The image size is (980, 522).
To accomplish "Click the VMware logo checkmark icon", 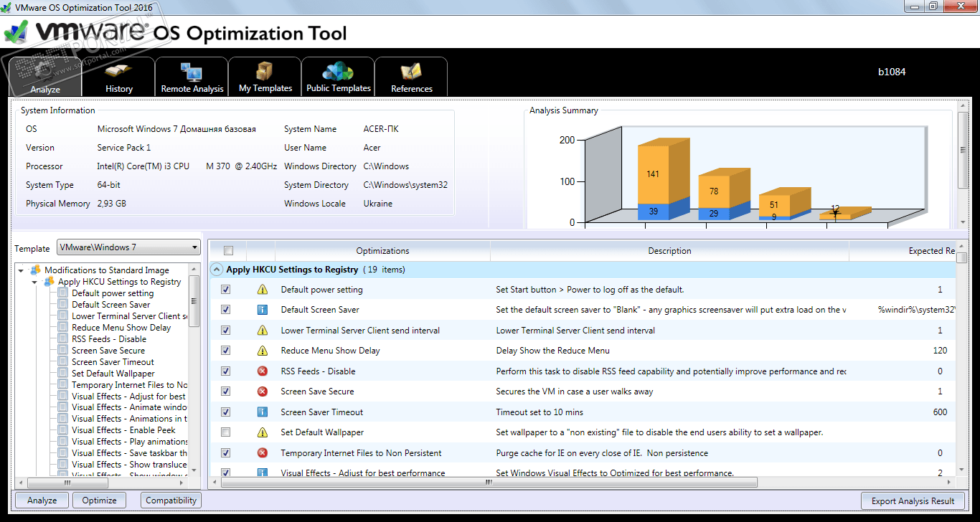I will click(x=17, y=32).
